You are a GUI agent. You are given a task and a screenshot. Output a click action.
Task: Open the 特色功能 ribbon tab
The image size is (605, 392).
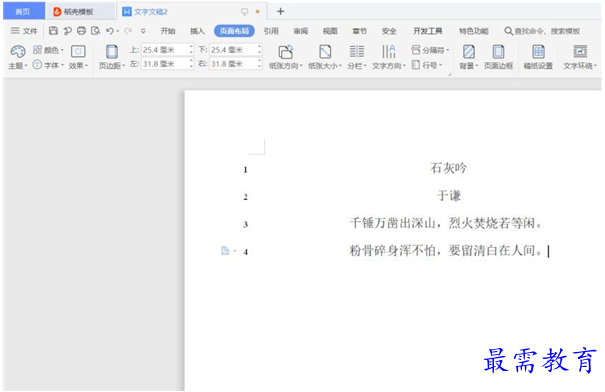click(473, 31)
